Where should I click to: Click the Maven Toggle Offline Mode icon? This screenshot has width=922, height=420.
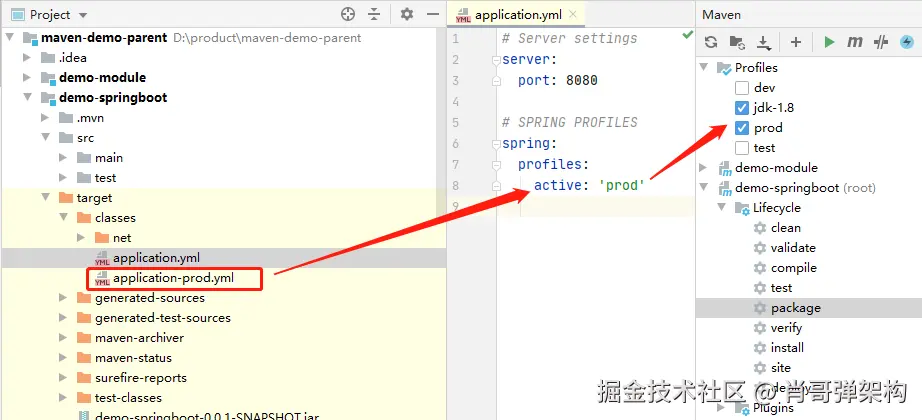pos(906,42)
